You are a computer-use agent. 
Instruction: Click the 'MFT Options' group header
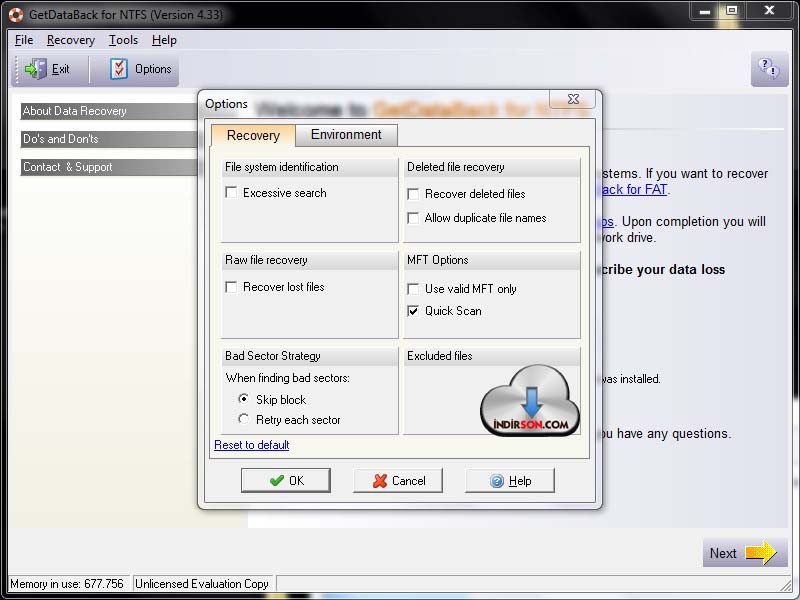click(x=492, y=260)
